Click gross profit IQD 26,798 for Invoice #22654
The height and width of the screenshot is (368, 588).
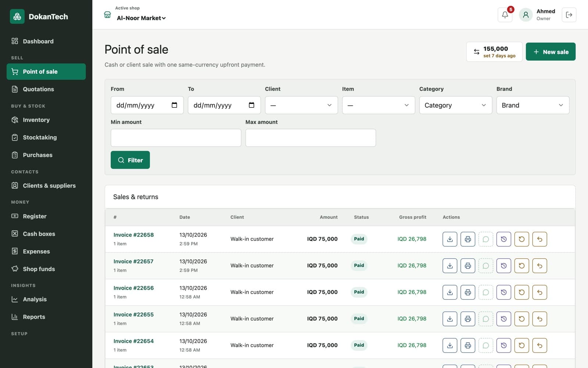coord(412,345)
